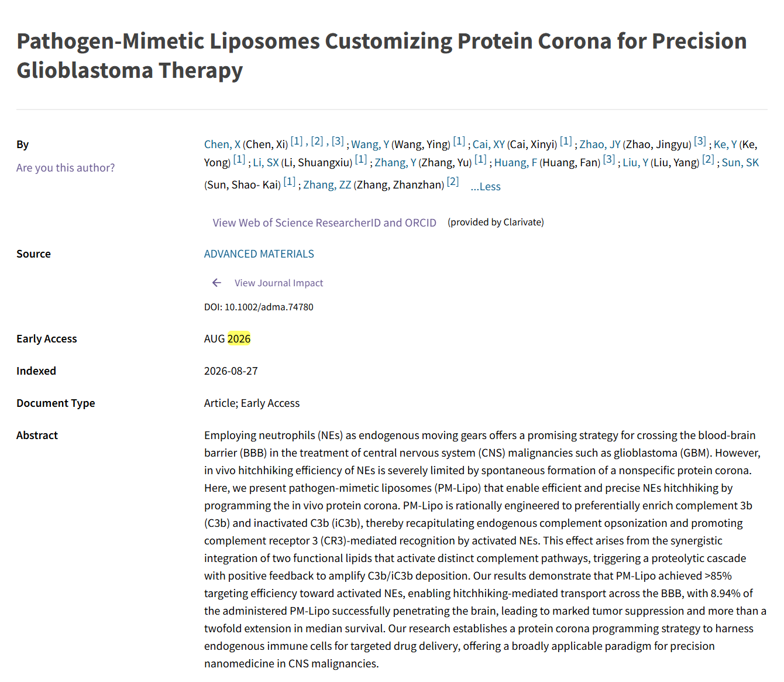The image size is (784, 682).
Task: Open author Cai, XY profile
Action: pyautogui.click(x=489, y=144)
